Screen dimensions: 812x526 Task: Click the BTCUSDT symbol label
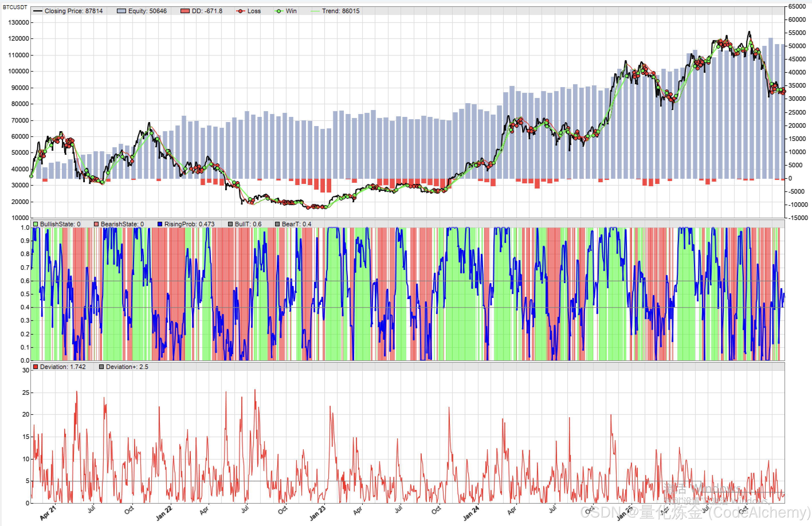pyautogui.click(x=15, y=7)
